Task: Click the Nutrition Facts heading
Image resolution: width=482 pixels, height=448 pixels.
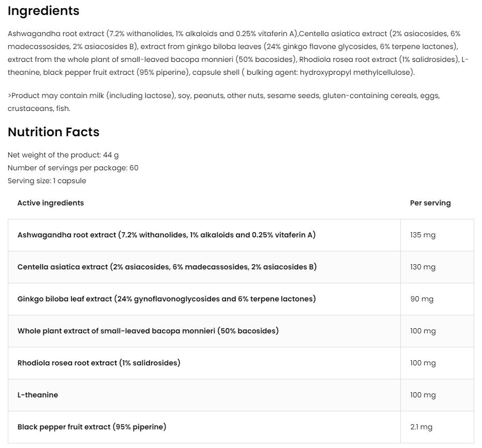Action: (53, 132)
